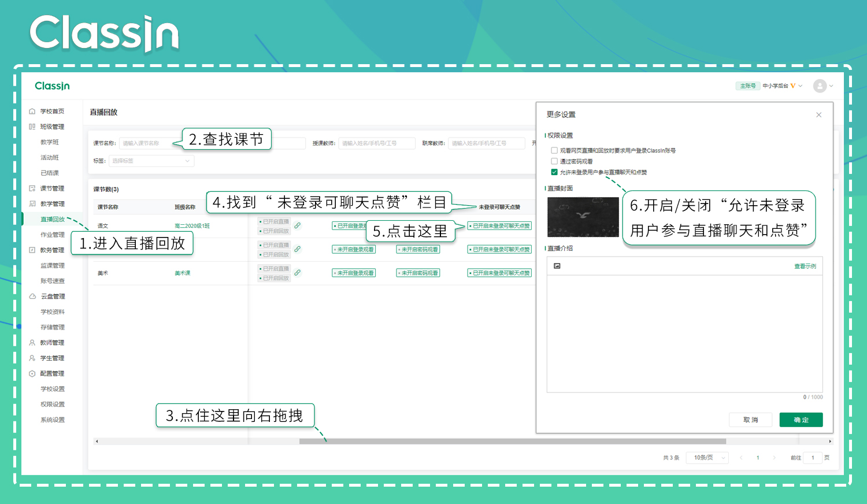This screenshot has width=867, height=504.
Task: Click the 取消 button
Action: [750, 420]
